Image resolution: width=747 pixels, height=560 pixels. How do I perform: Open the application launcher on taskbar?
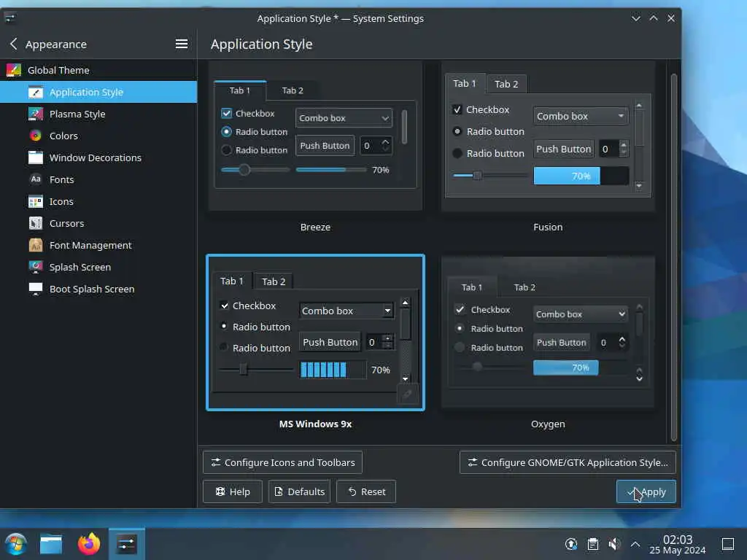click(x=16, y=544)
